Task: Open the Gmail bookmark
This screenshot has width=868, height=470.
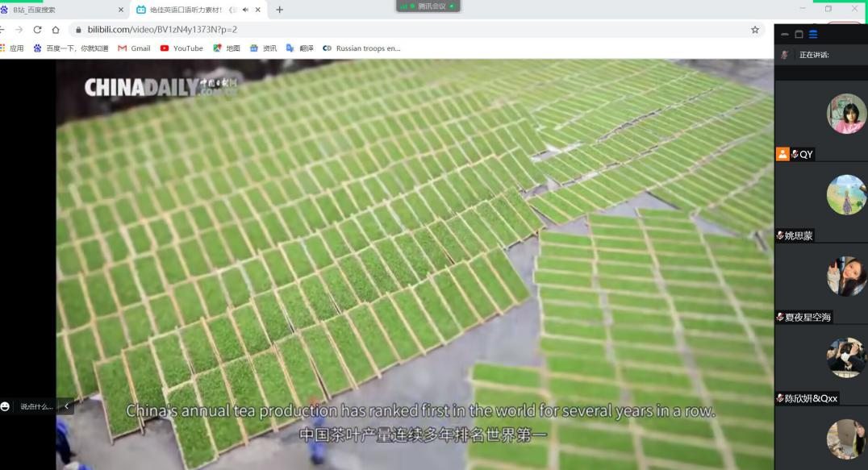Action: pos(134,48)
